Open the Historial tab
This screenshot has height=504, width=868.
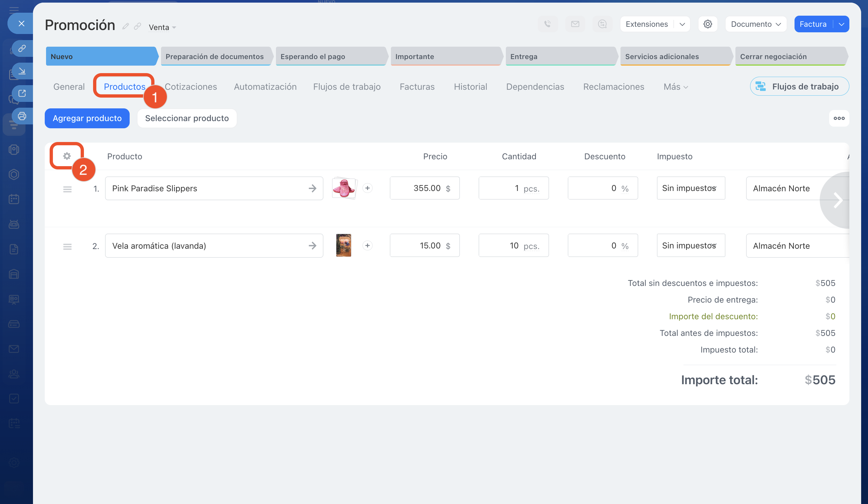[470, 87]
